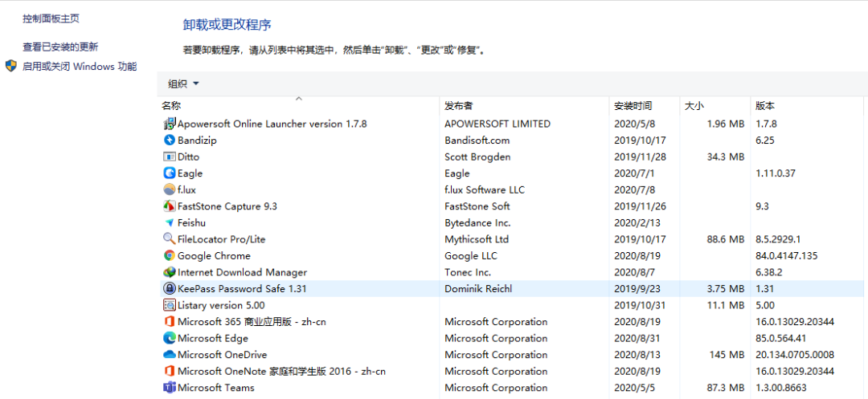Click the Eagle app icon
Image resolution: width=868 pixels, height=399 pixels.
[x=170, y=173]
